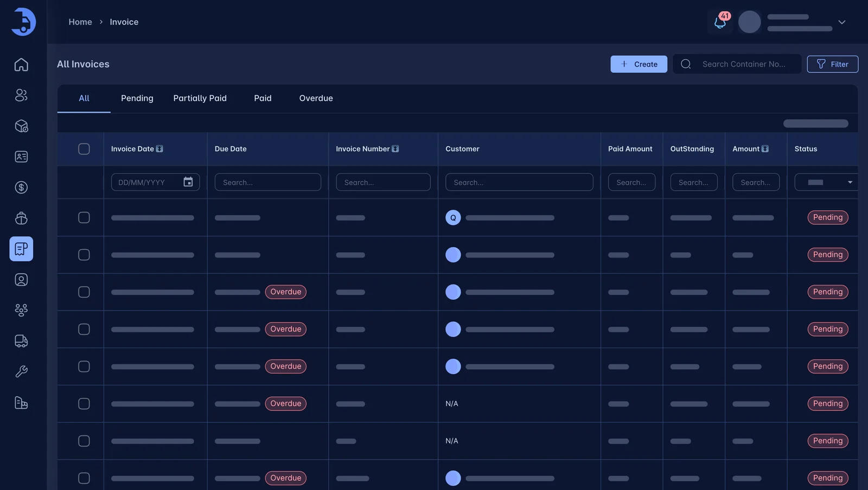This screenshot has height=490, width=868.
Task: Open the buildings icon in sidebar
Action: click(21, 403)
